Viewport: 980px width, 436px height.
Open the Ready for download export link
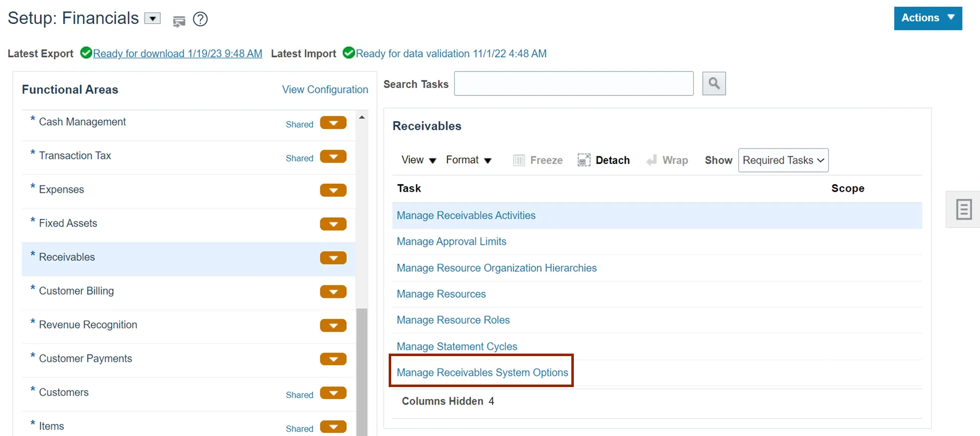click(177, 53)
